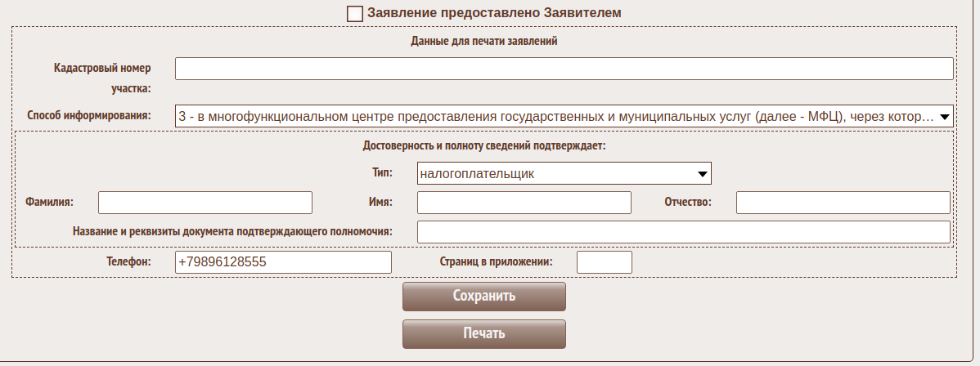Focus the Отчество text field

843,202
